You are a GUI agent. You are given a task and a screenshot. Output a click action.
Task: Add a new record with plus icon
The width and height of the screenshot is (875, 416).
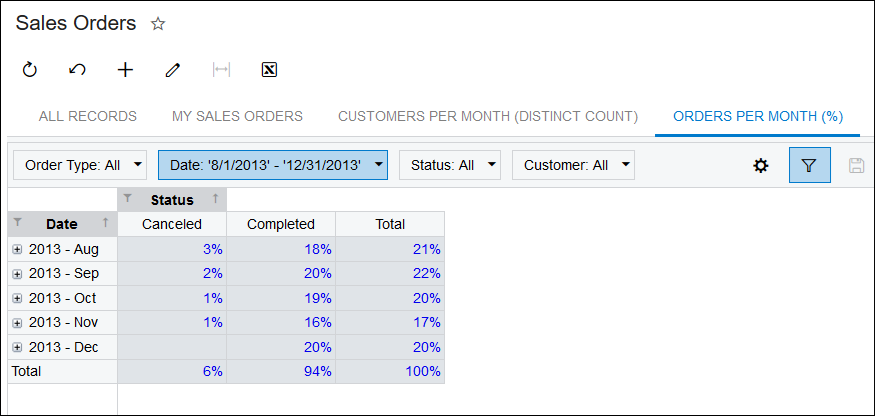click(x=125, y=70)
